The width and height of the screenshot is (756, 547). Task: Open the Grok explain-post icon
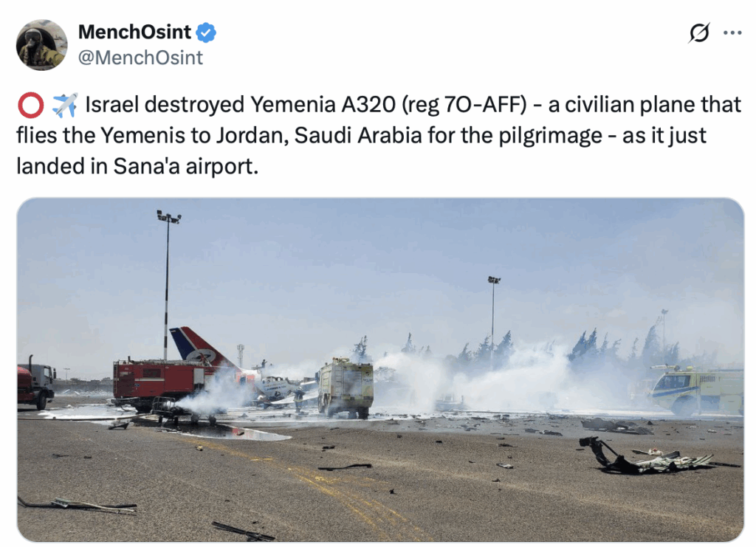click(x=698, y=32)
